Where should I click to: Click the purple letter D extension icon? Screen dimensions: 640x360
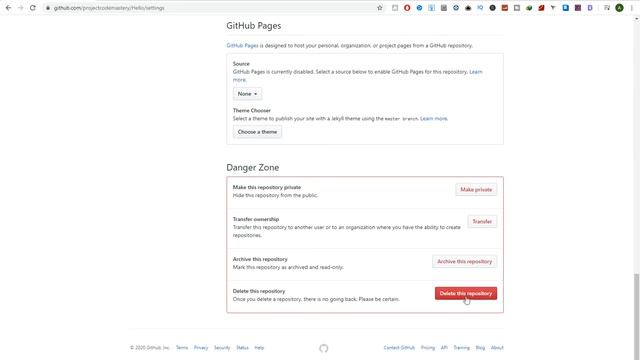pos(590,8)
